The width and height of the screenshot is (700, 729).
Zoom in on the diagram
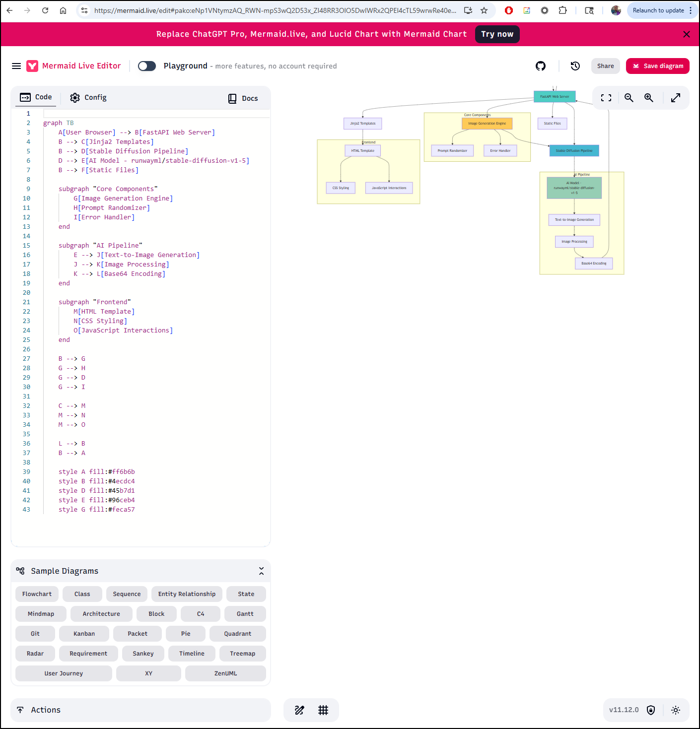pyautogui.click(x=649, y=98)
